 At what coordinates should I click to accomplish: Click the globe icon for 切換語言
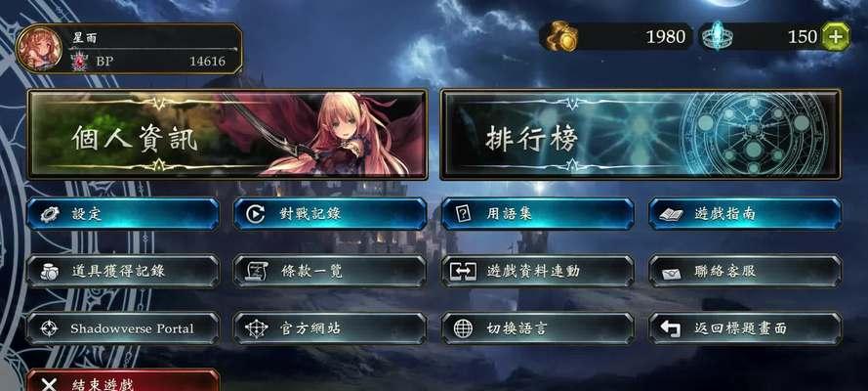[x=463, y=328]
